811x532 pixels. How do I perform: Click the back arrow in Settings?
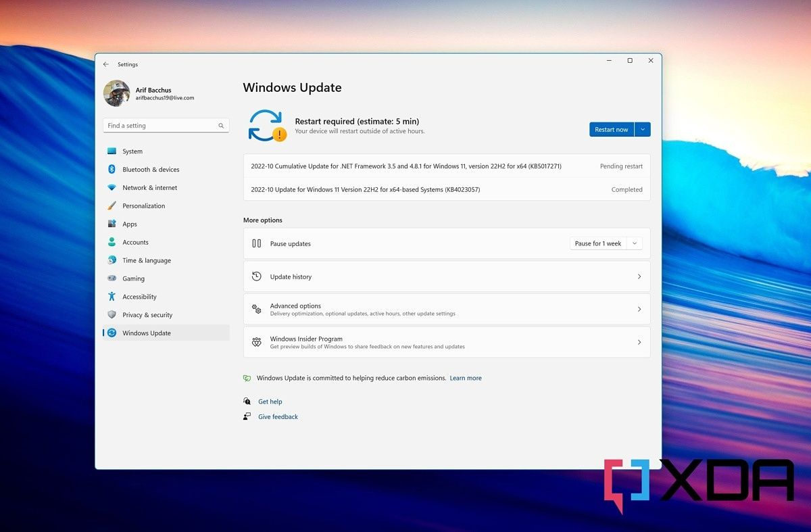[106, 64]
